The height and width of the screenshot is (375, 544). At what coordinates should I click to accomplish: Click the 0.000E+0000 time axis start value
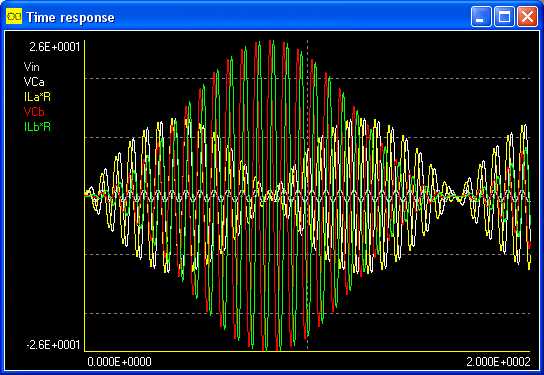pos(119,362)
